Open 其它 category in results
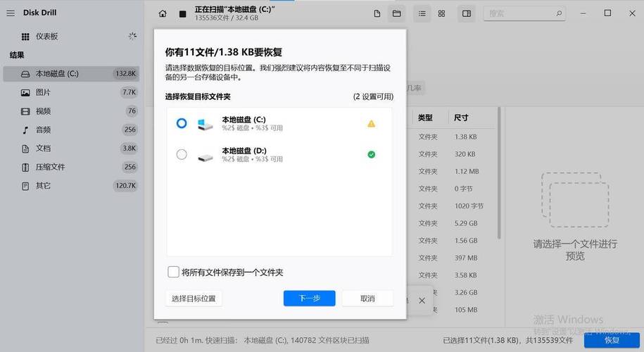Image resolution: width=644 pixels, height=352 pixels. (72, 186)
